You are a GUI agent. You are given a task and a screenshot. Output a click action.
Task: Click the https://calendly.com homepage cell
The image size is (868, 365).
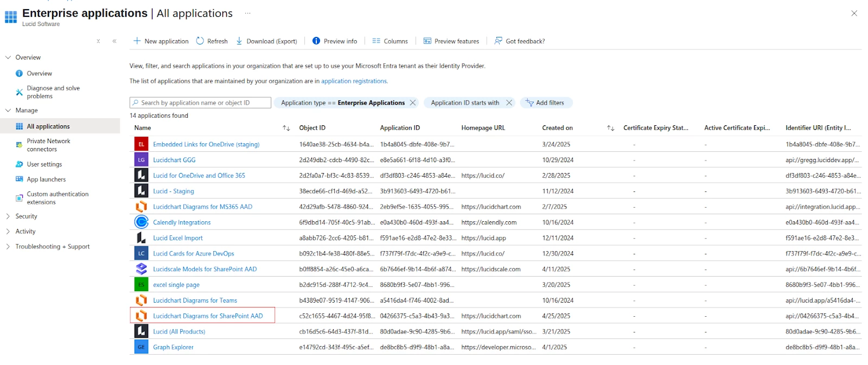click(489, 222)
